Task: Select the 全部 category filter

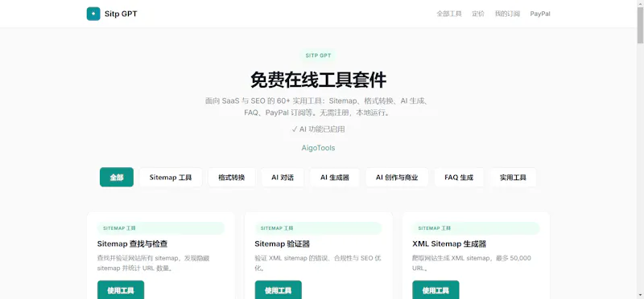Action: tap(117, 177)
